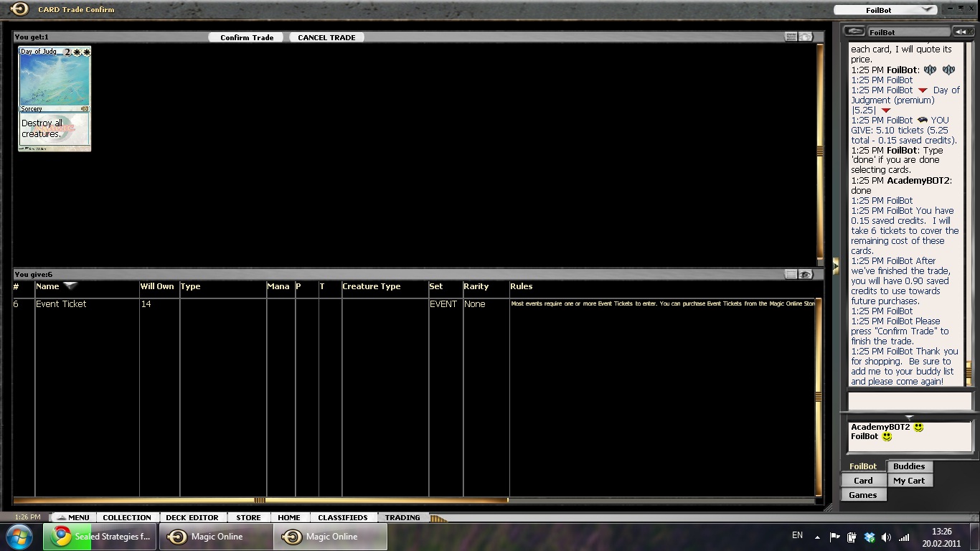Open the COLLECTION tab in bottom navigation
This screenshot has width=980, height=551.
[x=126, y=517]
